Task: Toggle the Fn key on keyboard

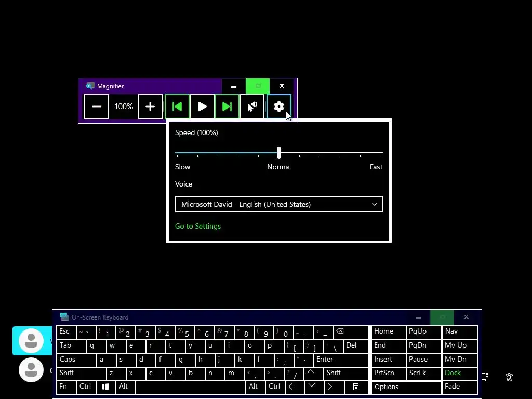Action: coord(66,387)
